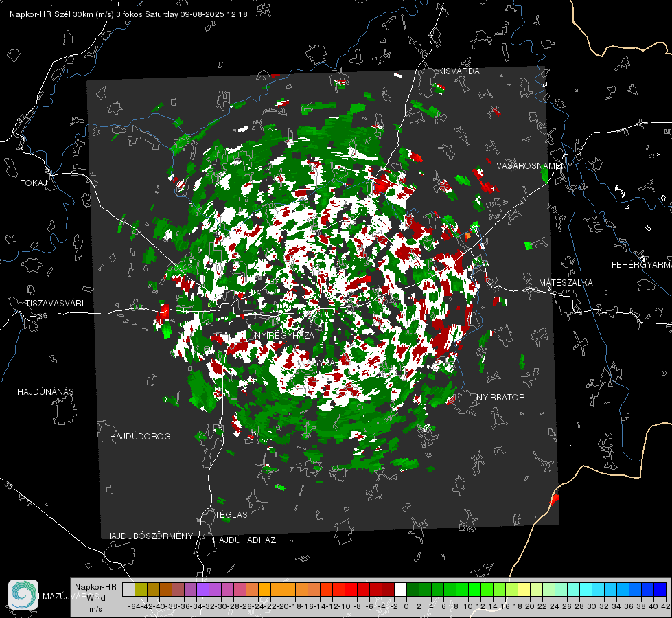Click the purple swatch between -34 and -32

point(202,589)
